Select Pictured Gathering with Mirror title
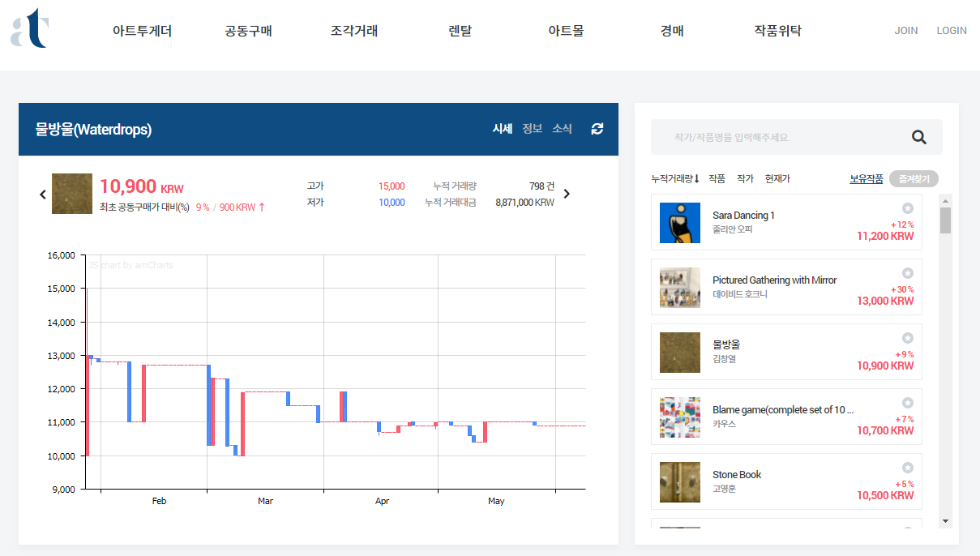Image resolution: width=980 pixels, height=556 pixels. pos(774,280)
